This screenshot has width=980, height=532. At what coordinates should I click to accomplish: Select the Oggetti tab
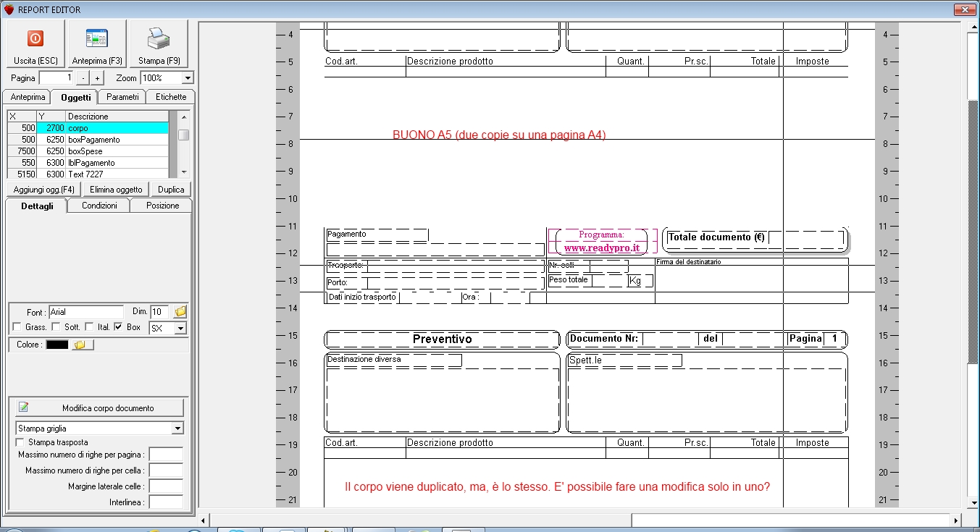click(75, 97)
